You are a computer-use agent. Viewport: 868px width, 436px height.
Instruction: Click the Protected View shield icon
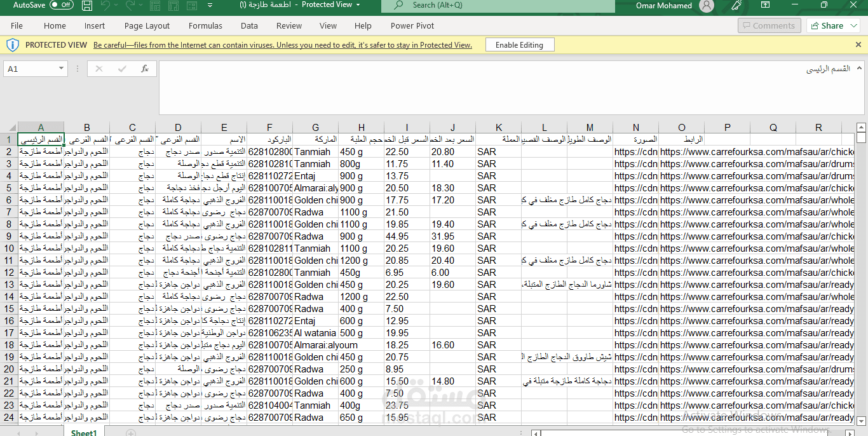pyautogui.click(x=12, y=45)
